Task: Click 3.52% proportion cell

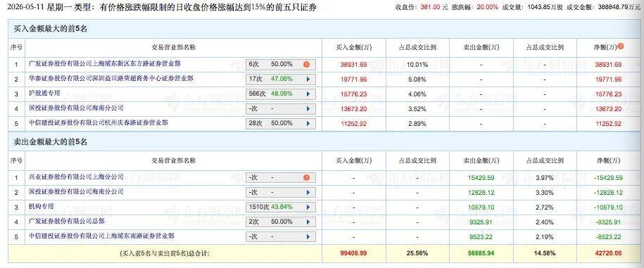Action: coord(417,109)
